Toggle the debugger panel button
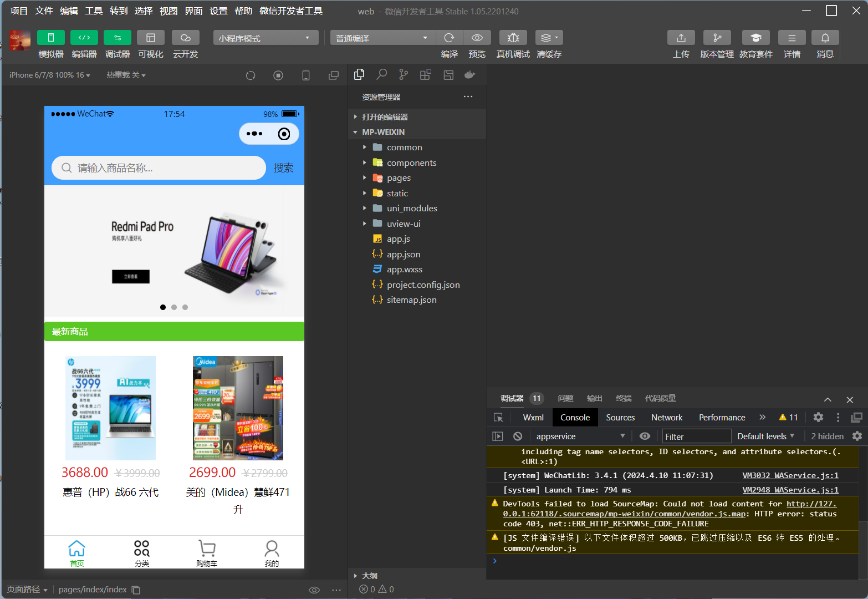The image size is (868, 599). (x=118, y=37)
